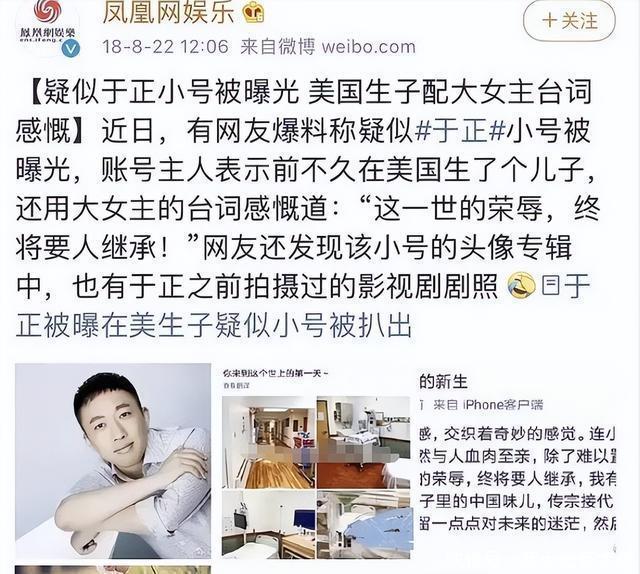Open the 凤凰网娱乐 account name

(x=169, y=13)
